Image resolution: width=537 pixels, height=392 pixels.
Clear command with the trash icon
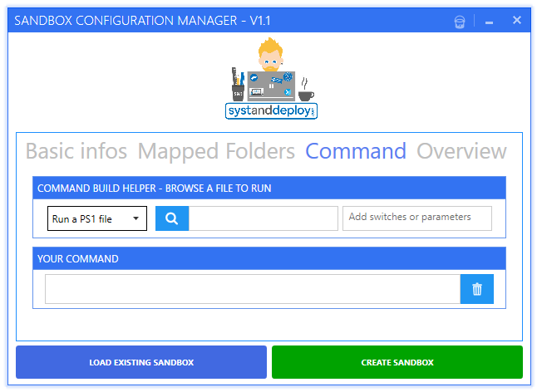476,289
